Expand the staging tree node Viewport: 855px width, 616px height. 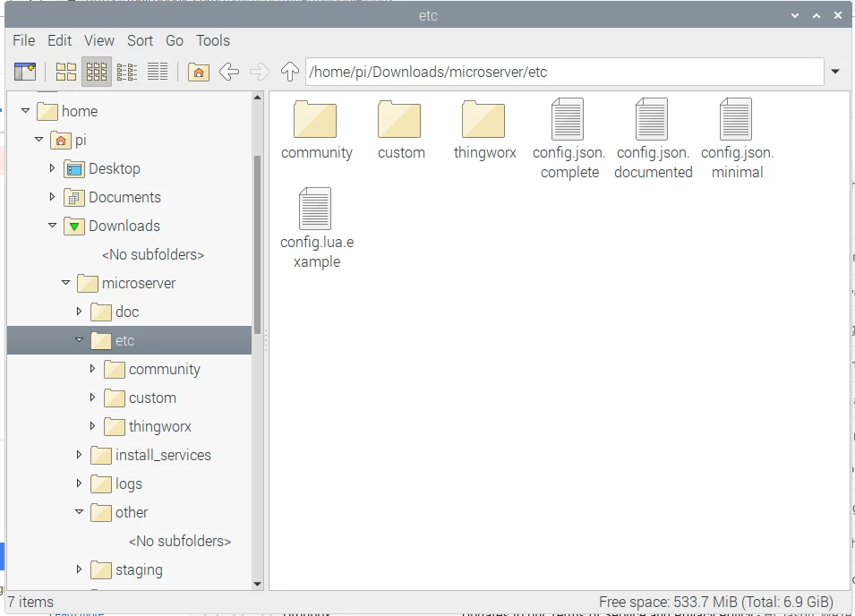(79, 569)
